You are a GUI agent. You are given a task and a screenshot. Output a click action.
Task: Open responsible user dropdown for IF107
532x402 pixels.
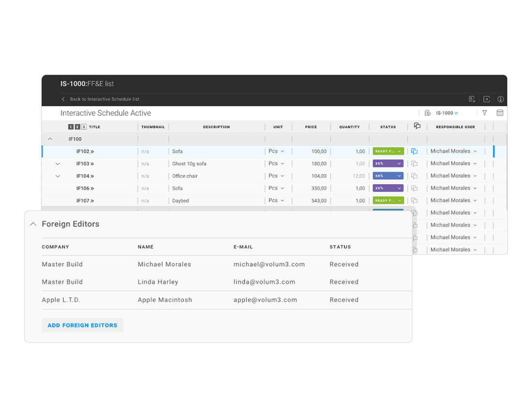[x=454, y=201]
